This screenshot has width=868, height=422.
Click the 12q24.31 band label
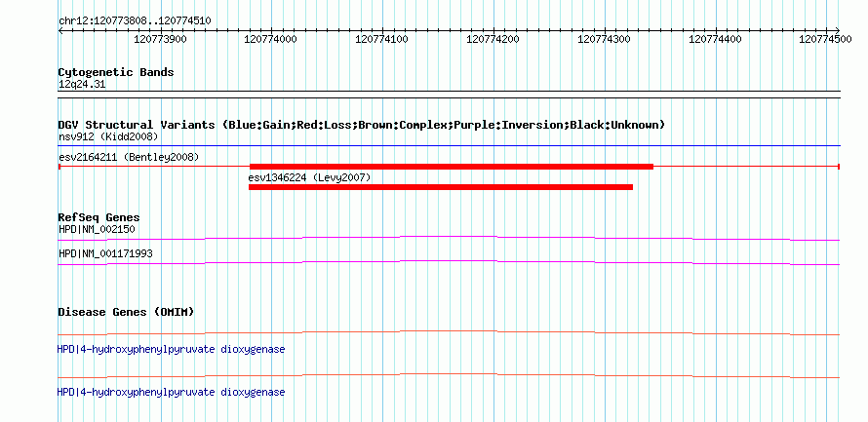(82, 85)
